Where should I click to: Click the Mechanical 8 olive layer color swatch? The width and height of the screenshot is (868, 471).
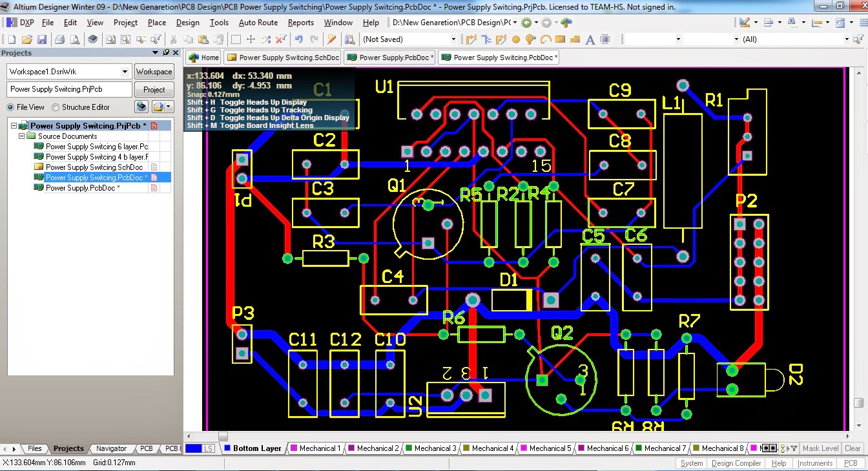696,448
